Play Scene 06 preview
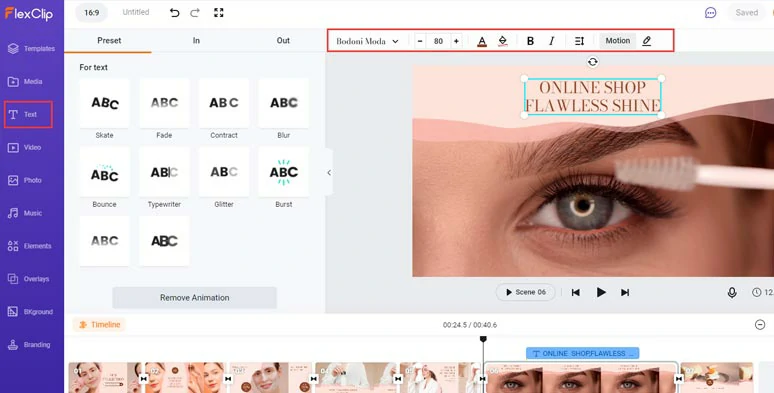 tap(526, 292)
